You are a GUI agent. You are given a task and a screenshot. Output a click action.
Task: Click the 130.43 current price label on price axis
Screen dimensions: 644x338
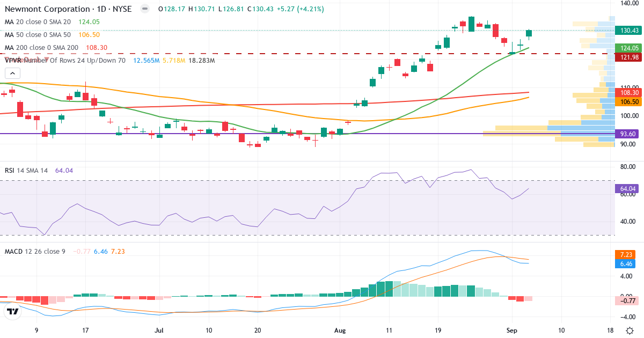pyautogui.click(x=628, y=31)
